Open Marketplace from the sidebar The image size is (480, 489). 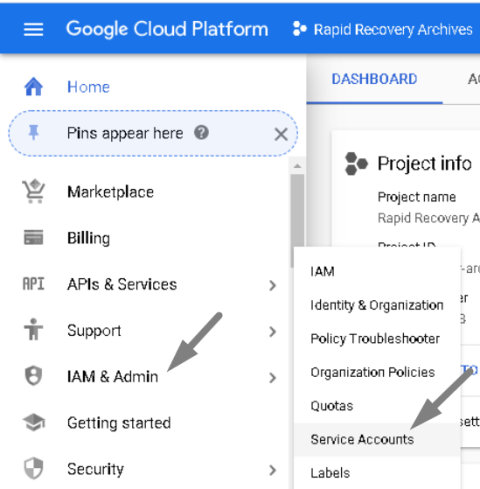click(x=110, y=192)
